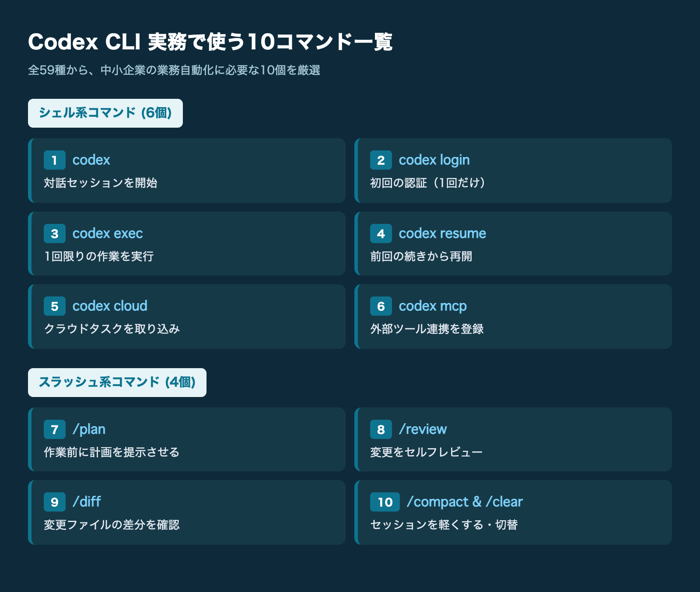
Task: Click the 'codex cloud' command name
Action: [x=110, y=306]
